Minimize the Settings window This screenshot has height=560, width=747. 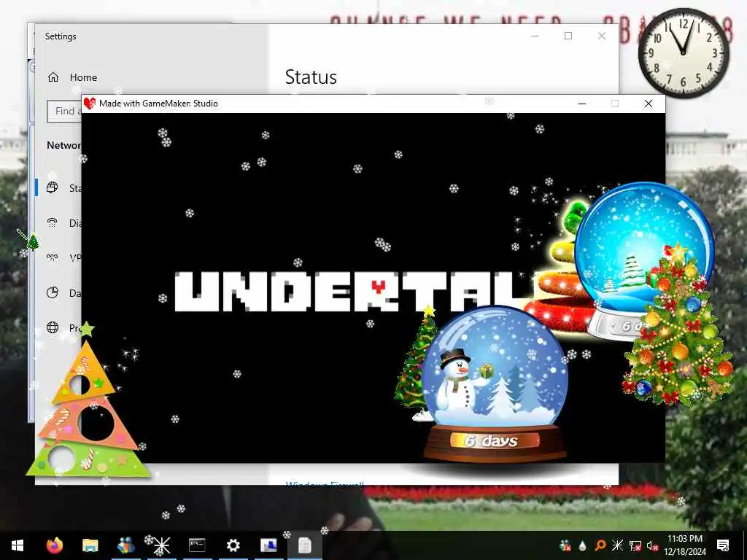pyautogui.click(x=535, y=36)
